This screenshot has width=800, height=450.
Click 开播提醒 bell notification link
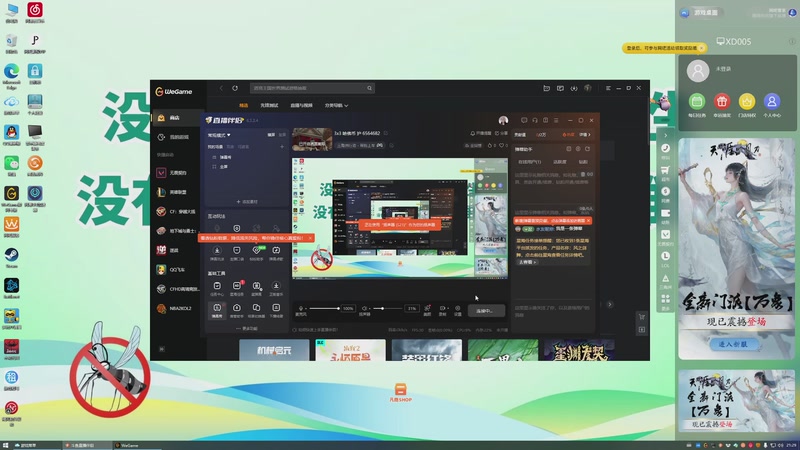point(481,133)
